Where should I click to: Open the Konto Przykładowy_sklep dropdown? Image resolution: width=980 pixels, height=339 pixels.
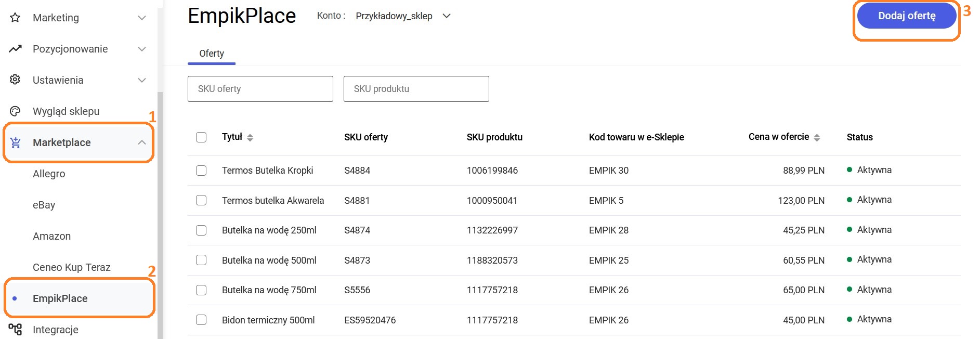click(x=403, y=16)
